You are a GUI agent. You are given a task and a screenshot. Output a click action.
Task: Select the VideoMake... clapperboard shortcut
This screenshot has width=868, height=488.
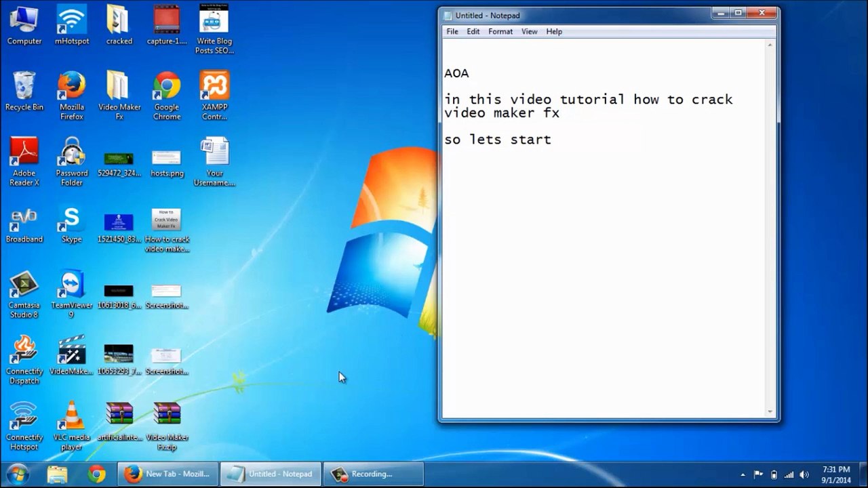click(x=72, y=356)
